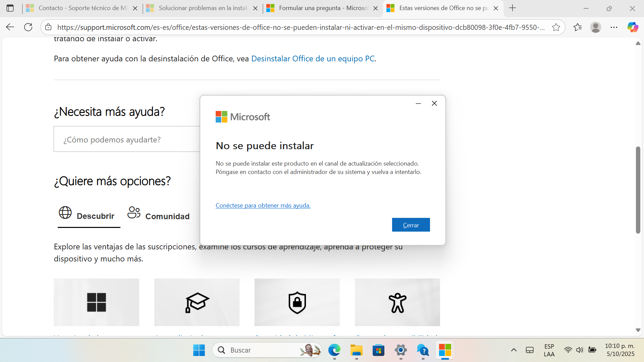Close the 'Formular una pregunta' tab

[376, 8]
